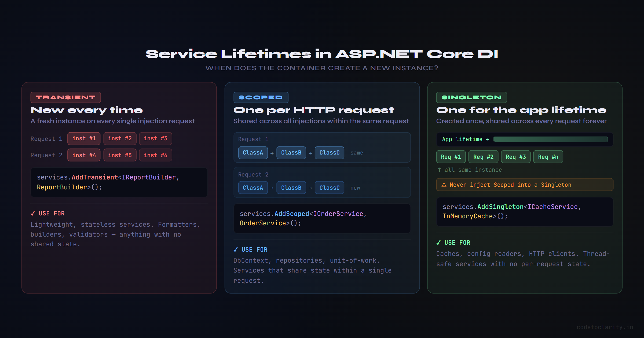Click the warning icon in the Singleton caution banner

pyautogui.click(x=444, y=185)
